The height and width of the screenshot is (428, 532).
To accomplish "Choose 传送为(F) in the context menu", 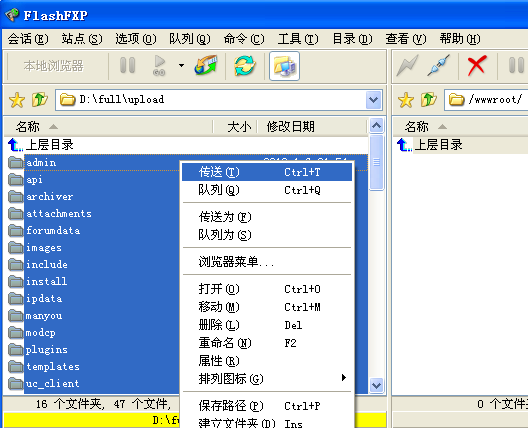I will (x=267, y=217).
